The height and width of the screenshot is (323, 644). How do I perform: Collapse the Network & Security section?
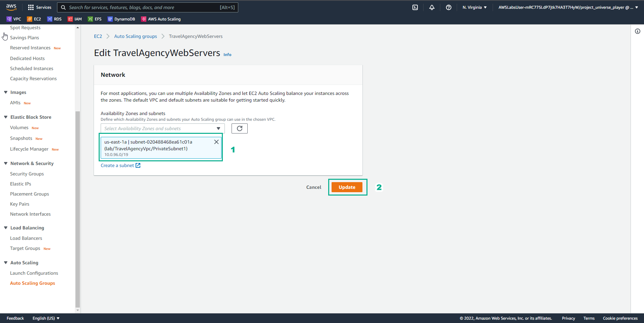coord(6,163)
